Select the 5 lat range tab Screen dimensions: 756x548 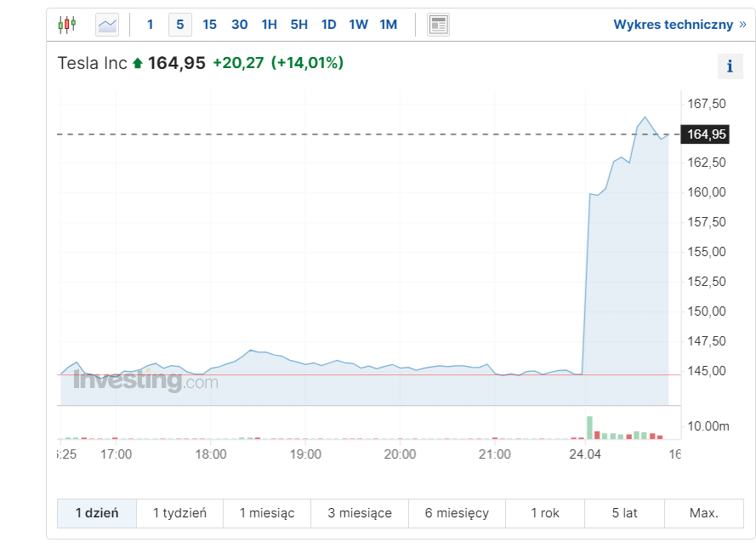[x=625, y=513]
